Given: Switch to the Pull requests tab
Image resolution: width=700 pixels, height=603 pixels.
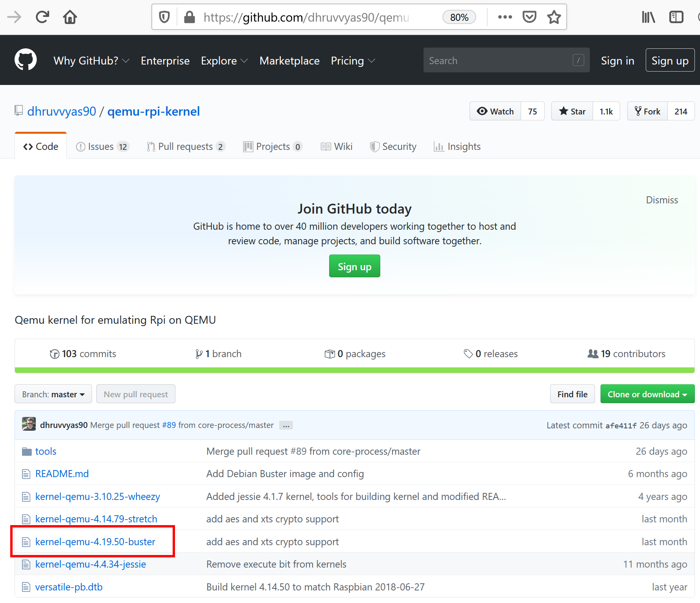Looking at the screenshot, I should click(x=186, y=147).
